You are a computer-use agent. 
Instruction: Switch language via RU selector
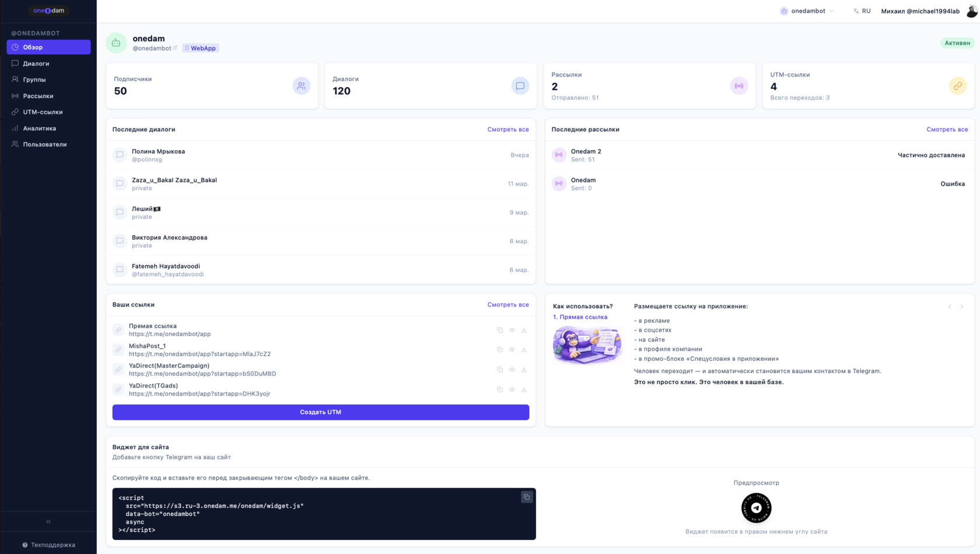click(862, 11)
